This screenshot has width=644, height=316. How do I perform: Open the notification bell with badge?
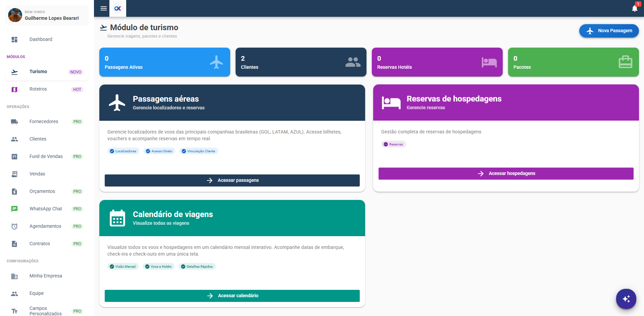pos(635,8)
